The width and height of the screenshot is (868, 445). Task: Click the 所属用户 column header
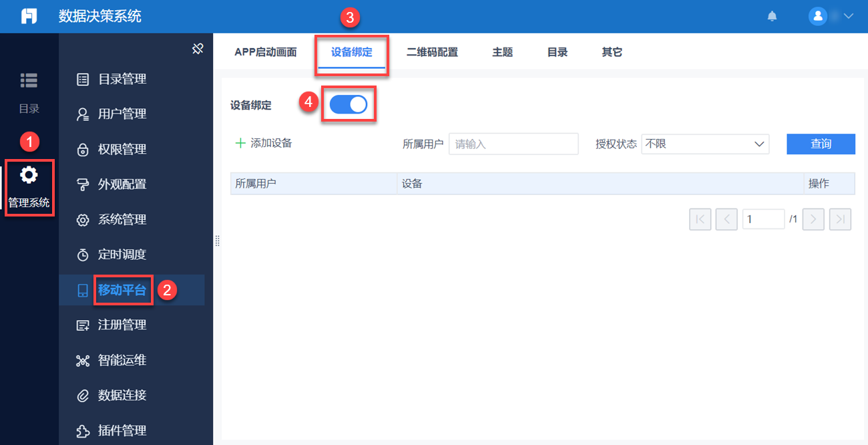point(314,184)
